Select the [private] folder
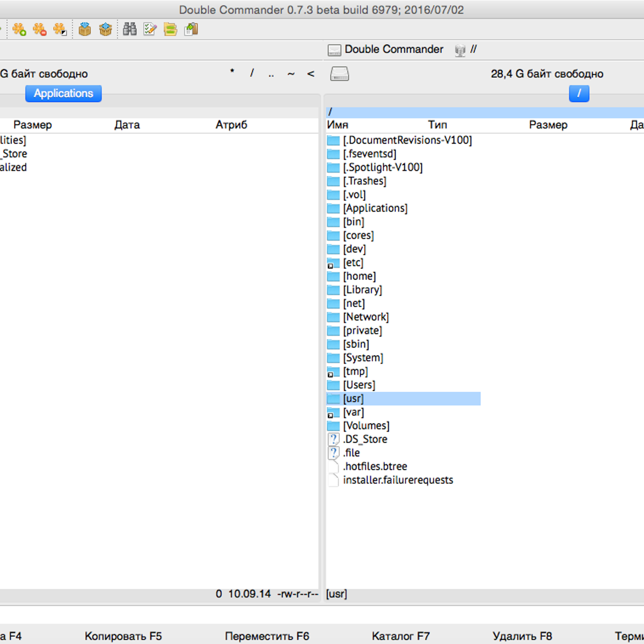Screen dimensions: 644x644 tap(362, 331)
